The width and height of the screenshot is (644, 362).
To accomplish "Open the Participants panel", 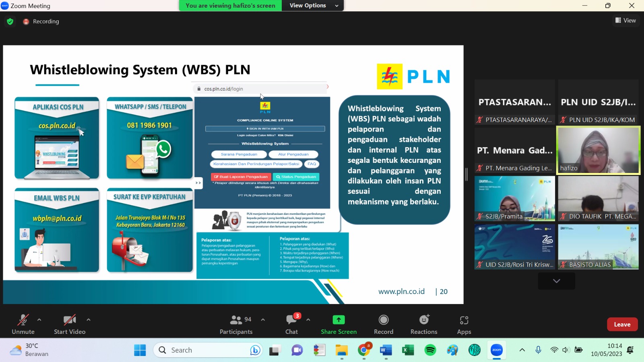I will point(236,324).
